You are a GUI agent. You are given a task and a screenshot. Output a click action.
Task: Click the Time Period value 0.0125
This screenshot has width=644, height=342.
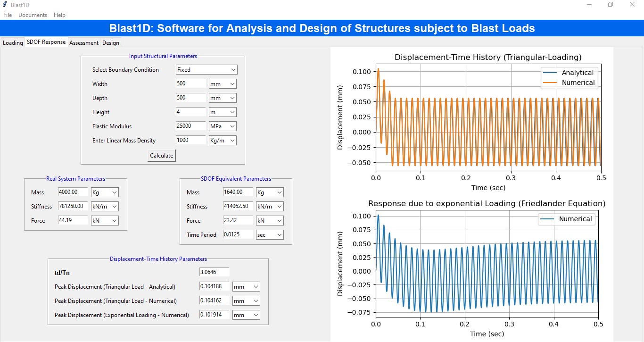238,234
